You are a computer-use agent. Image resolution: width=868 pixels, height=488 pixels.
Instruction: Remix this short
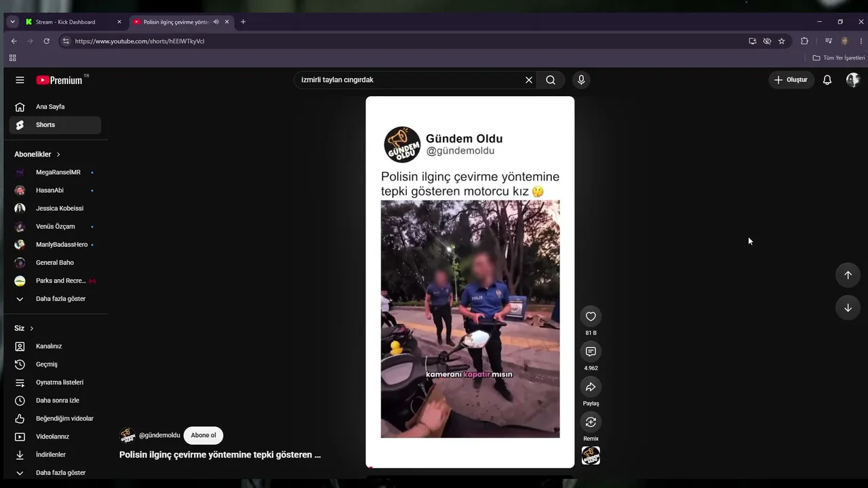pyautogui.click(x=591, y=422)
